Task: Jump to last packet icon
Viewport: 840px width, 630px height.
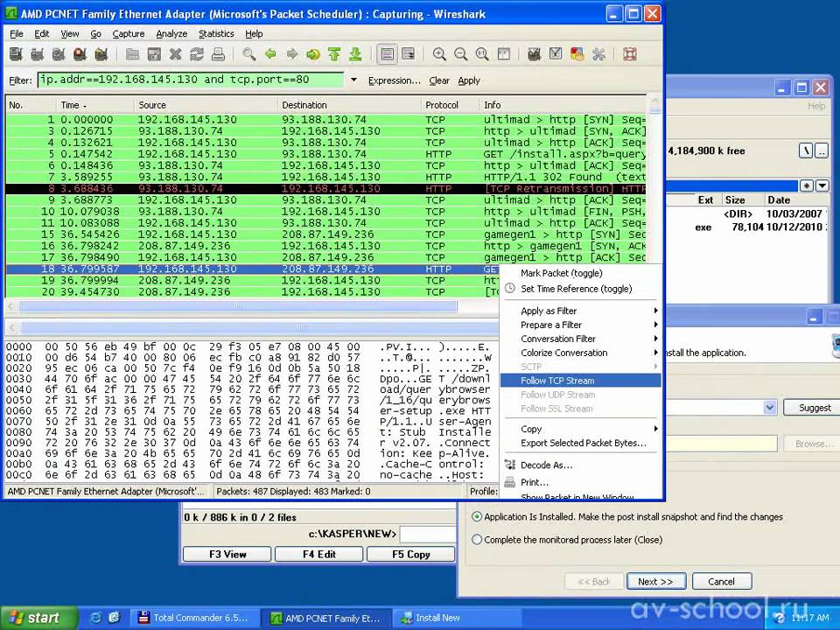Action: (x=355, y=54)
